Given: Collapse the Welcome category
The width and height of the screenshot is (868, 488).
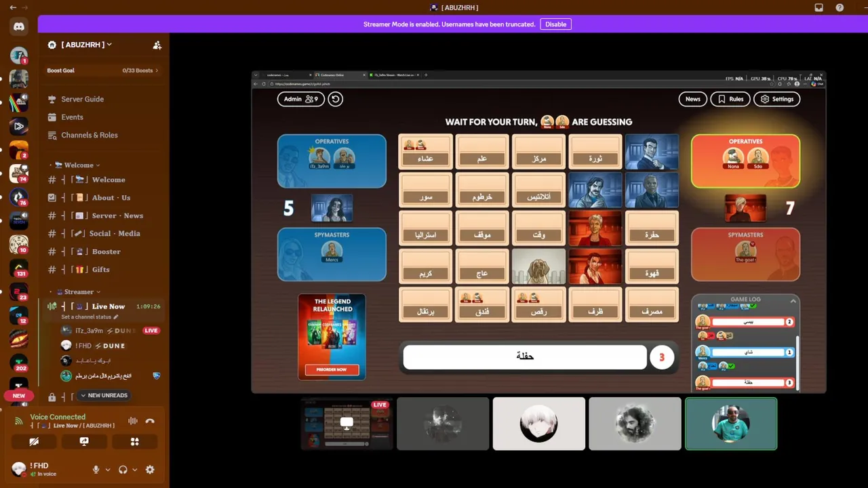Looking at the screenshot, I should [79, 165].
